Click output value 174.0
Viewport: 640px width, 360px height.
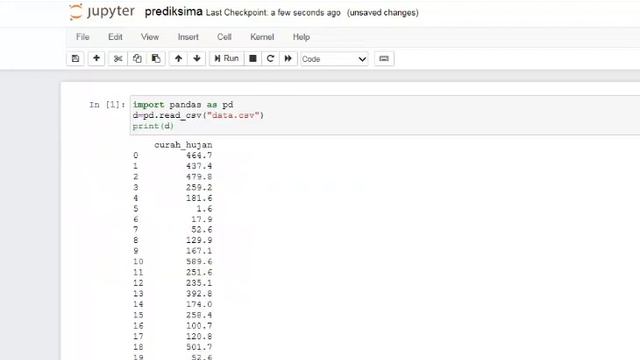pos(199,304)
